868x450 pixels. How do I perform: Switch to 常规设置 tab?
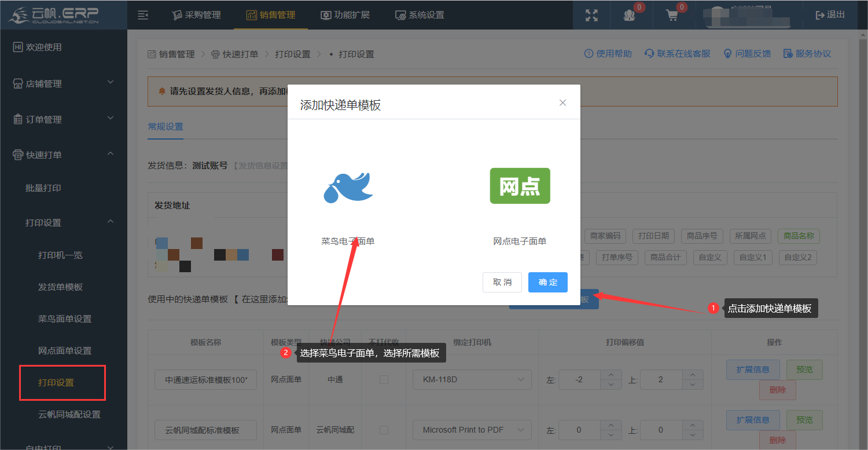tap(165, 126)
